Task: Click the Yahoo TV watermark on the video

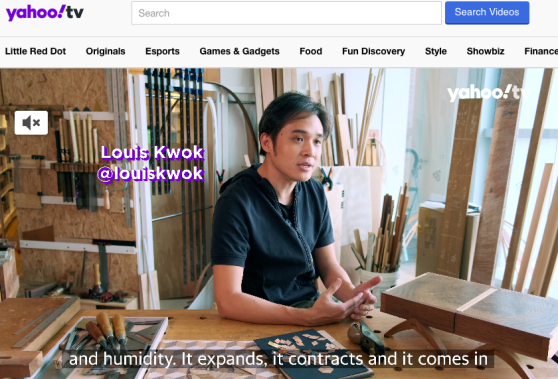Action: (x=489, y=93)
